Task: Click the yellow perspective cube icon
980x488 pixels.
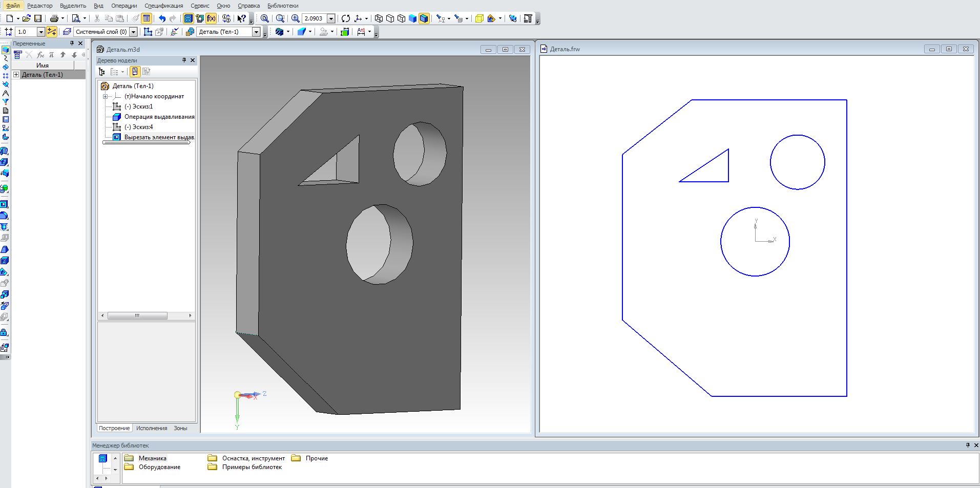Action: (479, 18)
